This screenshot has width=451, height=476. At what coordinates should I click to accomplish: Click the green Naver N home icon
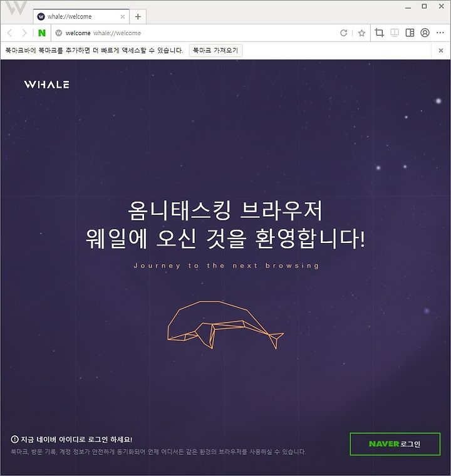coord(42,33)
